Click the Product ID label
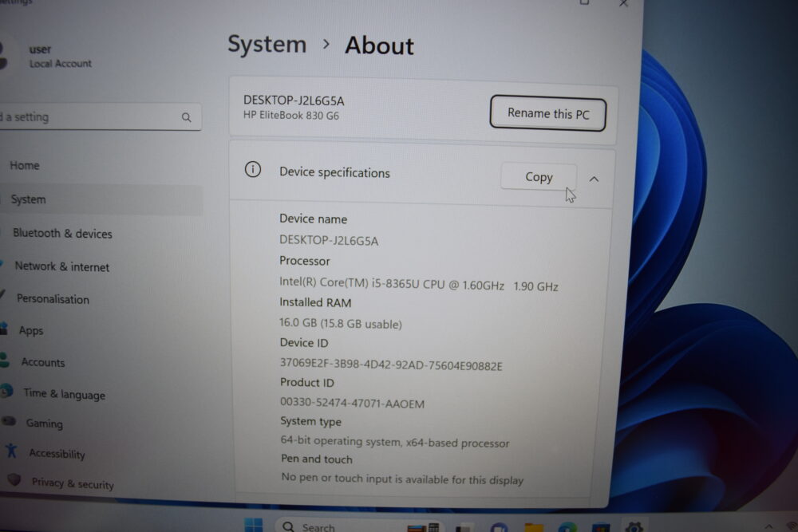The width and height of the screenshot is (798, 532). 307,383
